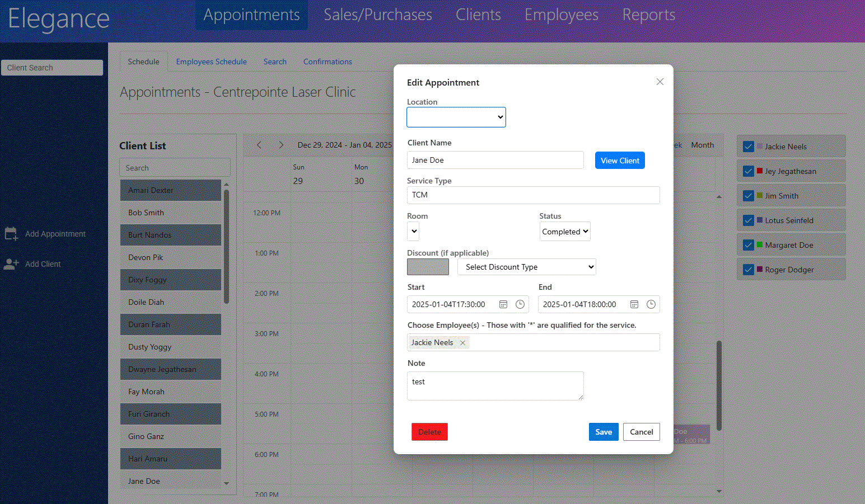Go to previous week arrow
This screenshot has width=865, height=504.
pyautogui.click(x=259, y=145)
